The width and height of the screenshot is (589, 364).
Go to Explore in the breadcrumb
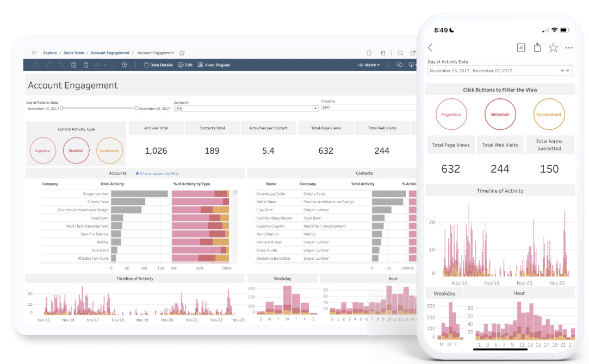pyautogui.click(x=50, y=53)
